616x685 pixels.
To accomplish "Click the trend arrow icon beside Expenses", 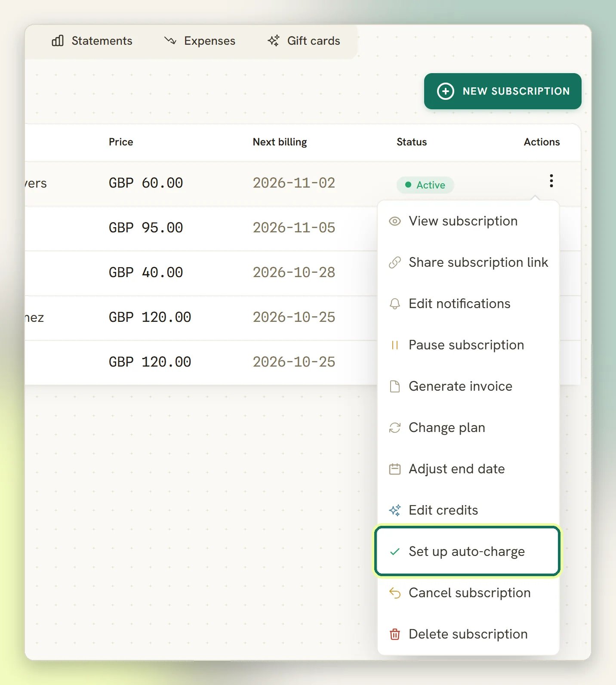I will point(170,41).
